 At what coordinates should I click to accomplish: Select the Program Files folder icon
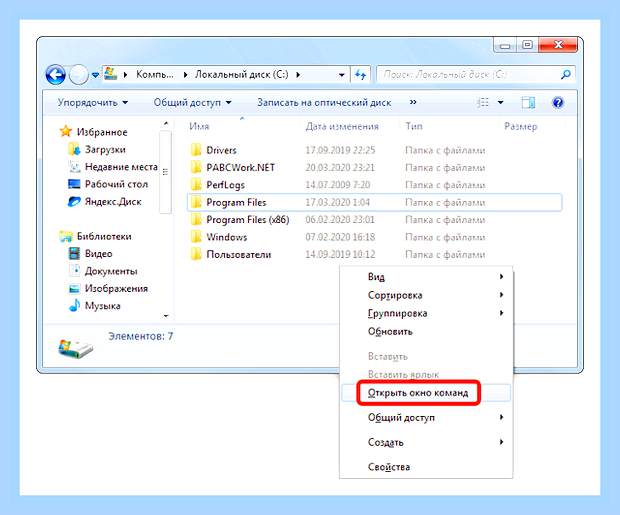196,202
